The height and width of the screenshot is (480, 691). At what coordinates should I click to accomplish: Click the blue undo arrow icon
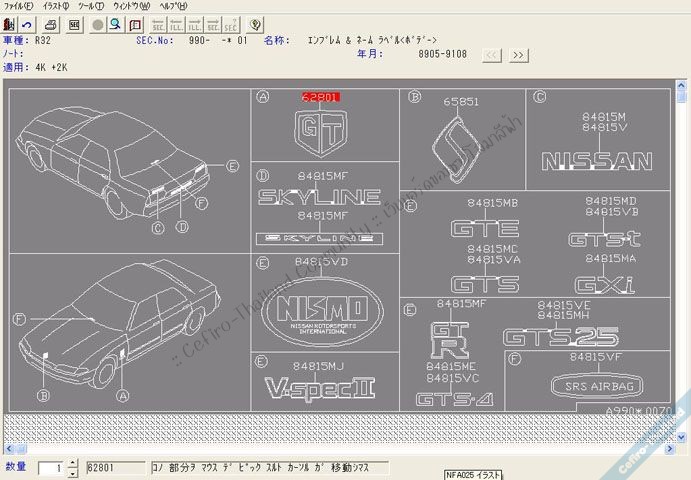(26, 24)
